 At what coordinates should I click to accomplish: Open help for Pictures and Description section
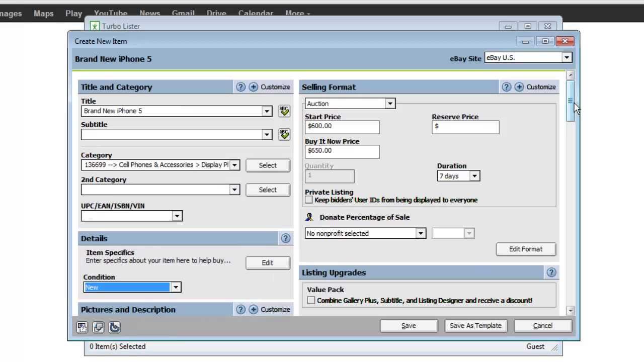[x=240, y=310]
